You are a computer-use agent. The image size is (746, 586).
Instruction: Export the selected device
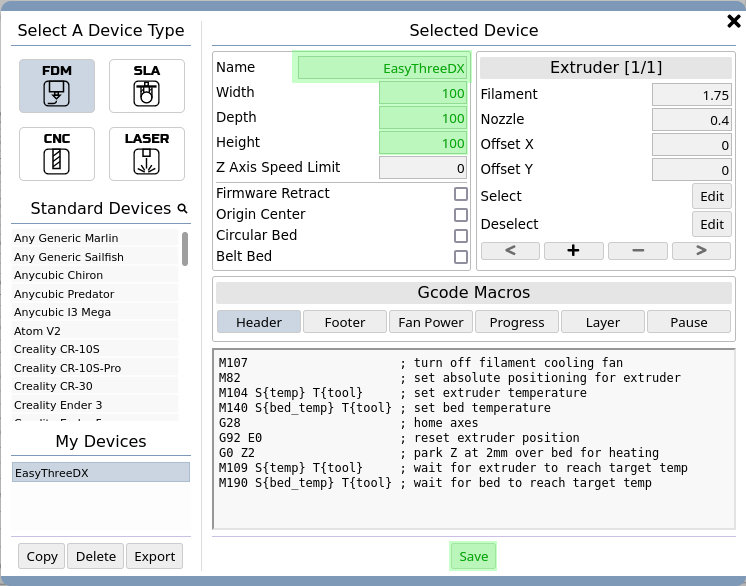pos(154,557)
